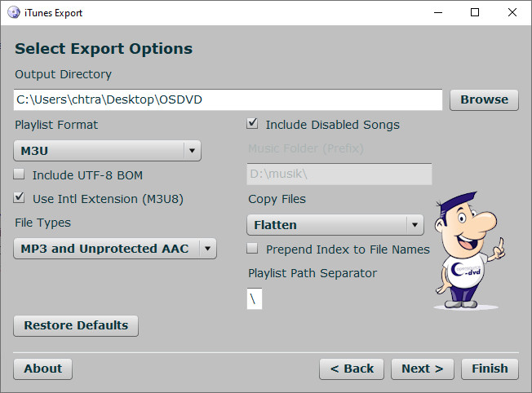Click the Playlist Path Separator field
This screenshot has height=393, width=532.
pyautogui.click(x=255, y=299)
